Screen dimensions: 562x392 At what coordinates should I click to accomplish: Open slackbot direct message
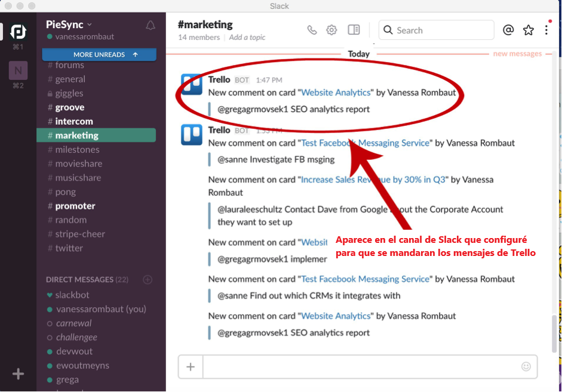point(68,295)
